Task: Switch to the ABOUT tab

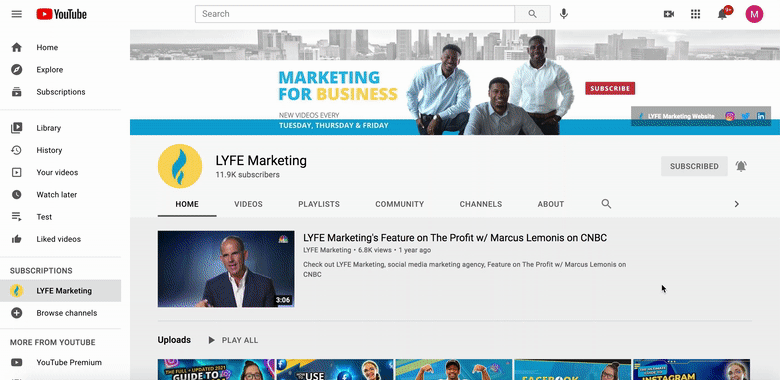Action: click(x=551, y=204)
